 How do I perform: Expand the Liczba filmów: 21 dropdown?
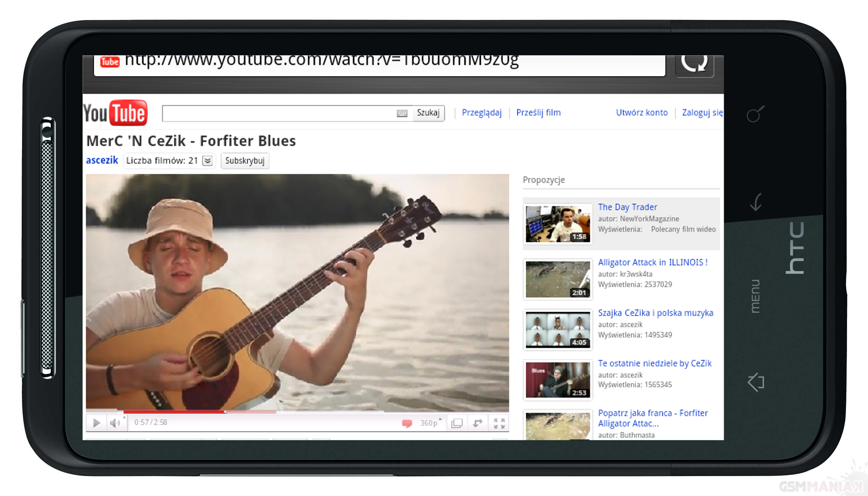pos(208,161)
